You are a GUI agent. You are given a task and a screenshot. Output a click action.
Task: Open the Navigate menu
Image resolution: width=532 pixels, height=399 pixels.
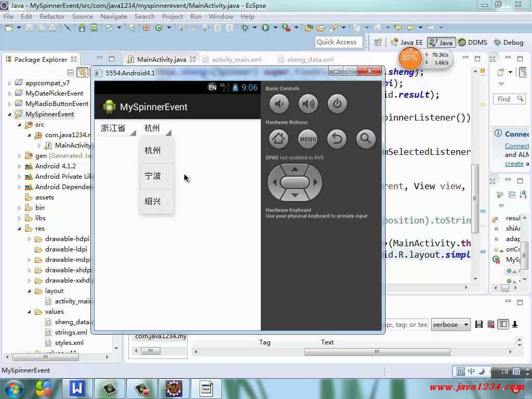click(114, 16)
